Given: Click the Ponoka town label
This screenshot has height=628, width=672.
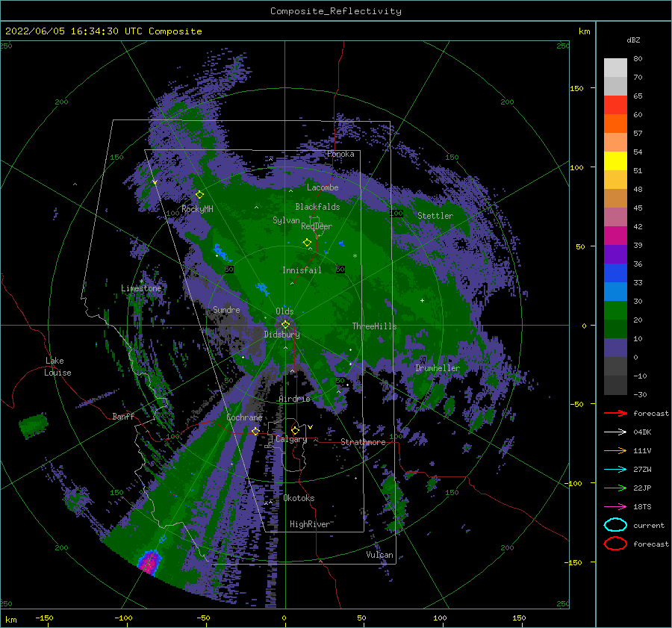Looking at the screenshot, I should click(340, 154).
